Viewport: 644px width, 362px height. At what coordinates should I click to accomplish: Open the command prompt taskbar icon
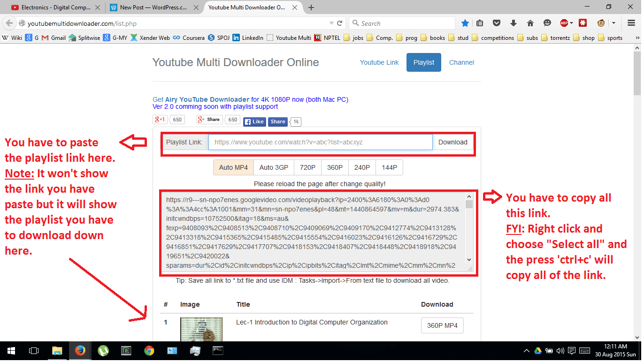click(x=218, y=351)
